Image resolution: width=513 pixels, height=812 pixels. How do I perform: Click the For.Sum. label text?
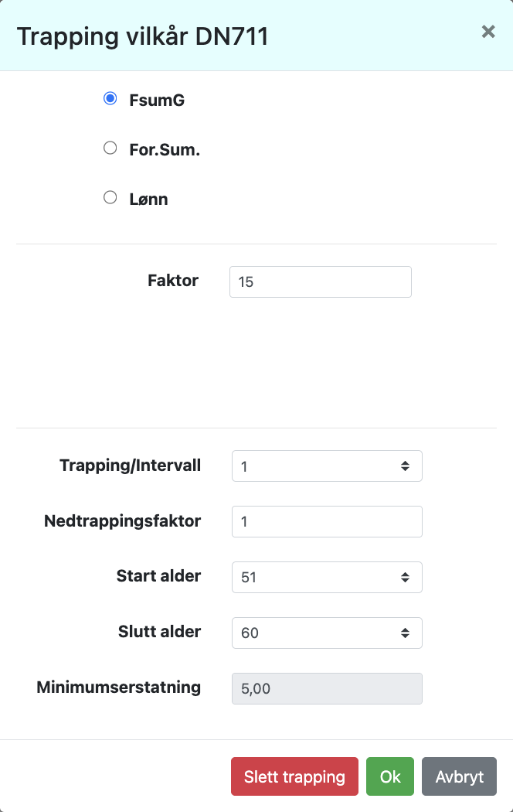(165, 150)
